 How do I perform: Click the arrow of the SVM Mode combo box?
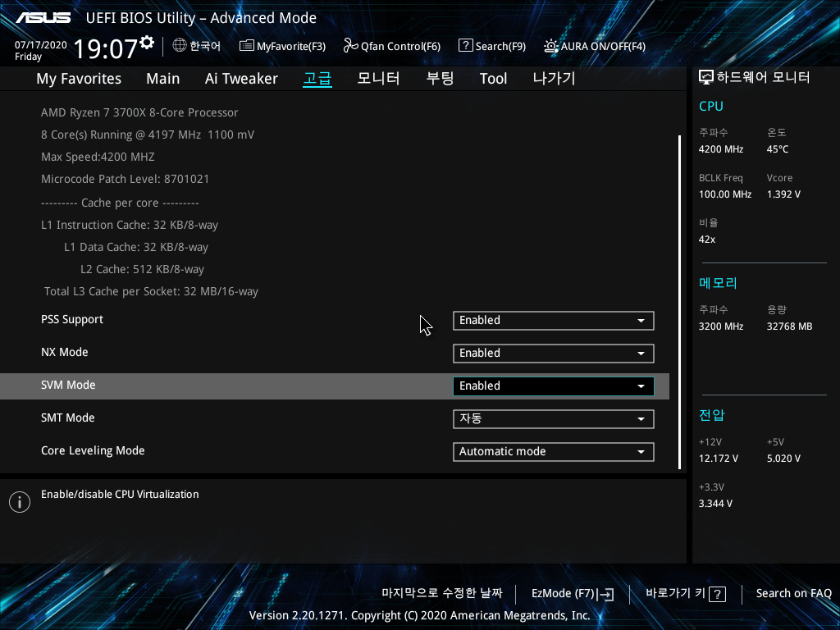pyautogui.click(x=641, y=386)
